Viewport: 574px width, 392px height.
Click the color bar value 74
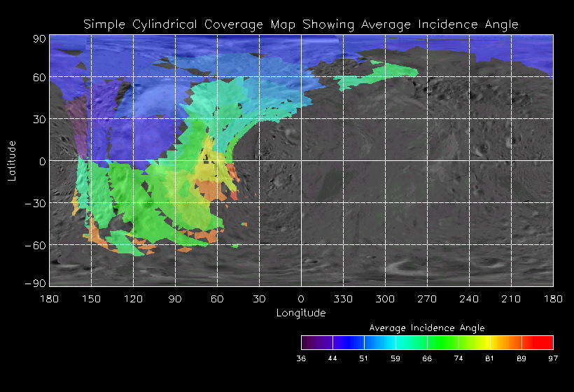[x=458, y=358]
